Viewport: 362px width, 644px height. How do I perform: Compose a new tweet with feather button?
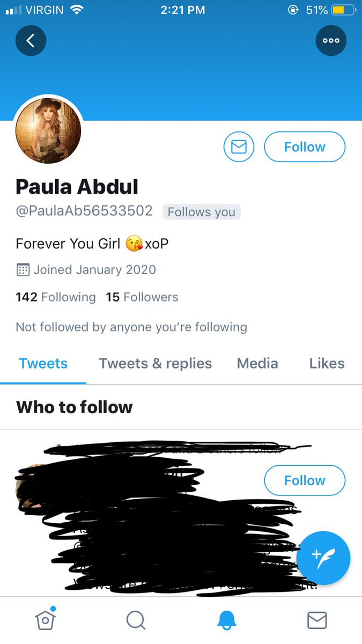pos(323,558)
